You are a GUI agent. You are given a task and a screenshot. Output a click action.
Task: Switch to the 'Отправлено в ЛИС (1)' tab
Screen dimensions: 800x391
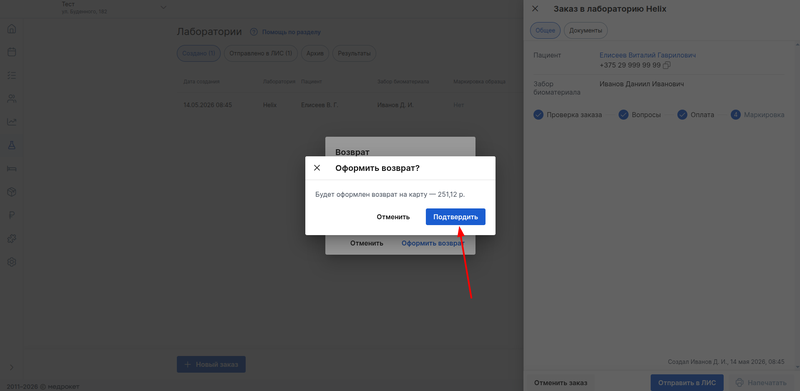(x=261, y=53)
